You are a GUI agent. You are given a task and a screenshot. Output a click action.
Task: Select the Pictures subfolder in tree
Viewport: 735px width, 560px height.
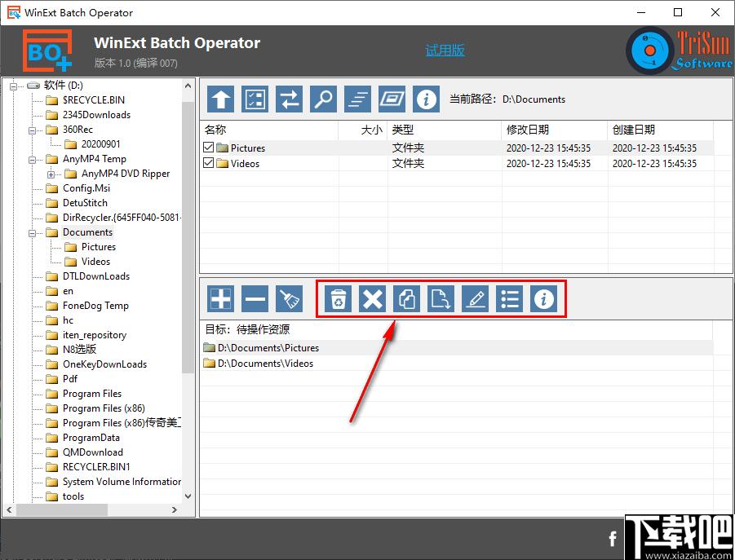tap(99, 247)
